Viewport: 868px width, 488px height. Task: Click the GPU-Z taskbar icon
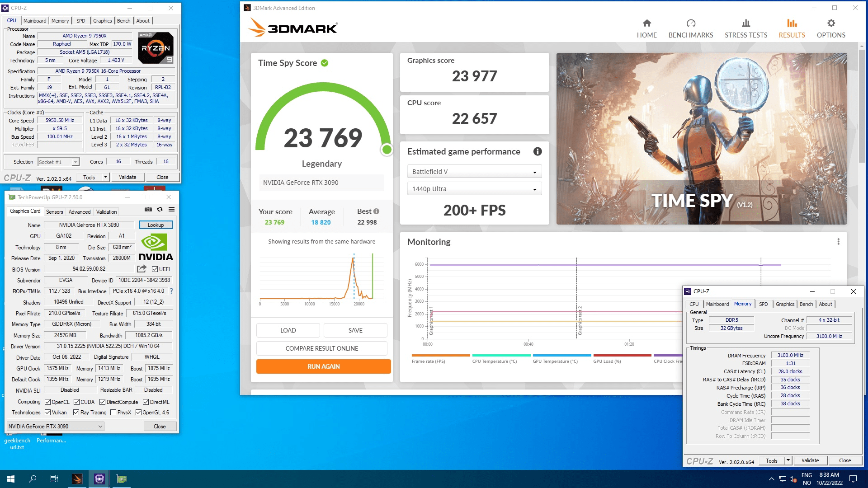[x=121, y=479]
